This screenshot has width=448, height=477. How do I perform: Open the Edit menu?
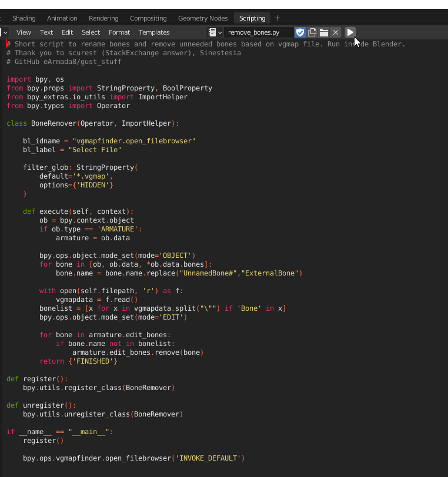pyautogui.click(x=67, y=32)
